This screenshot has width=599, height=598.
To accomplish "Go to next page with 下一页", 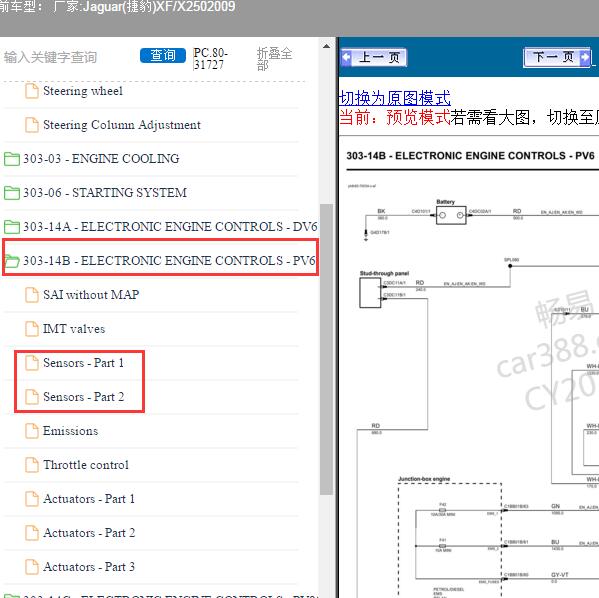I will 557,57.
